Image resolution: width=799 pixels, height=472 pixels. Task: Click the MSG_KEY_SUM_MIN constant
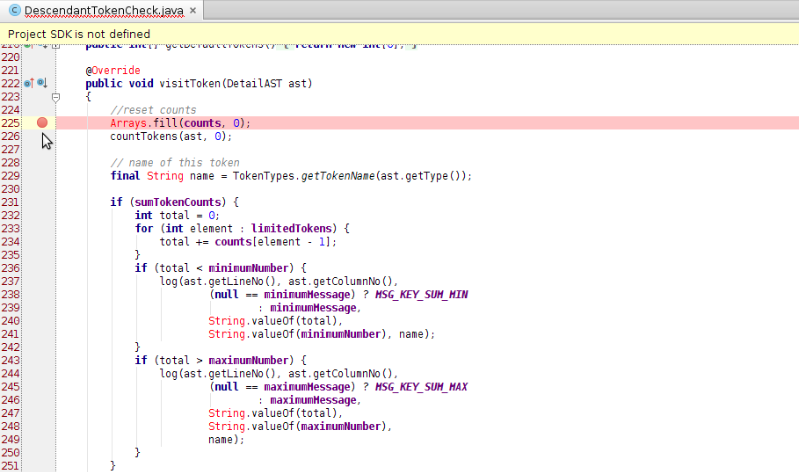tap(422, 295)
